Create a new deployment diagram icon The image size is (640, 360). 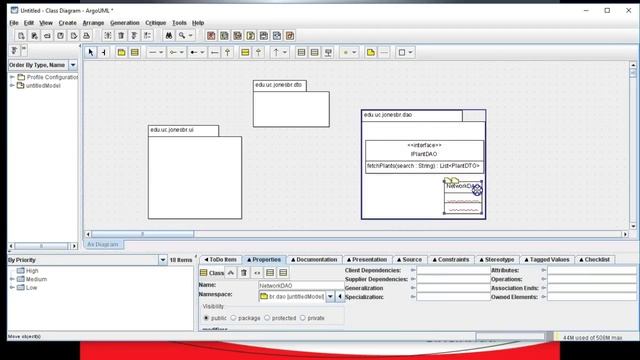290,36
